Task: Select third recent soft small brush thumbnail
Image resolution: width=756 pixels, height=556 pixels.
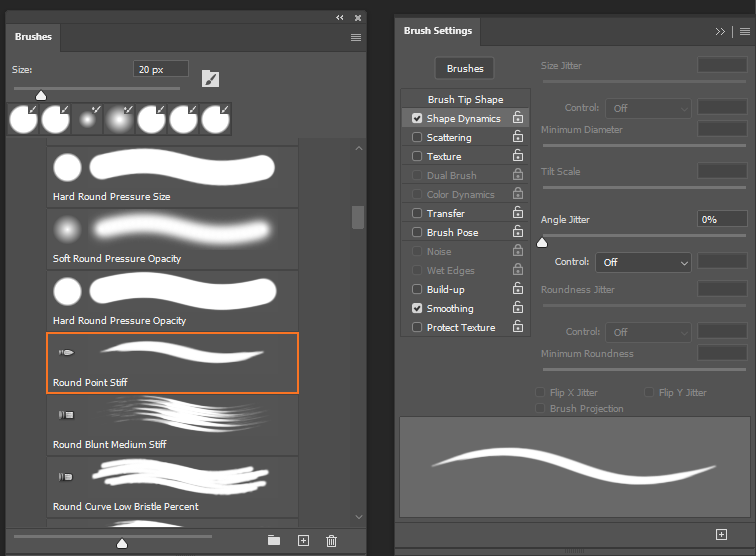Action: click(x=87, y=119)
